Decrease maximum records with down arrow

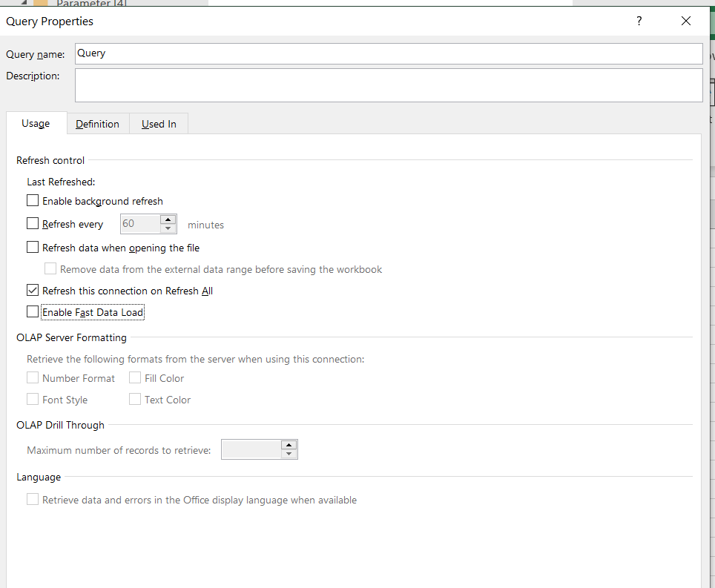pos(289,454)
